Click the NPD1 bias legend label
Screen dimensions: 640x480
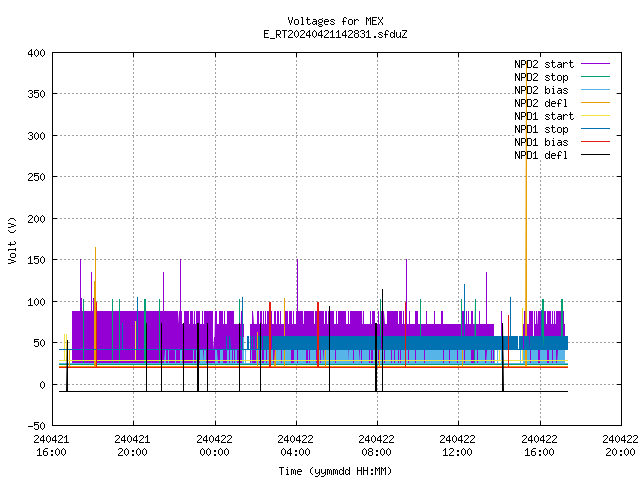point(541,142)
